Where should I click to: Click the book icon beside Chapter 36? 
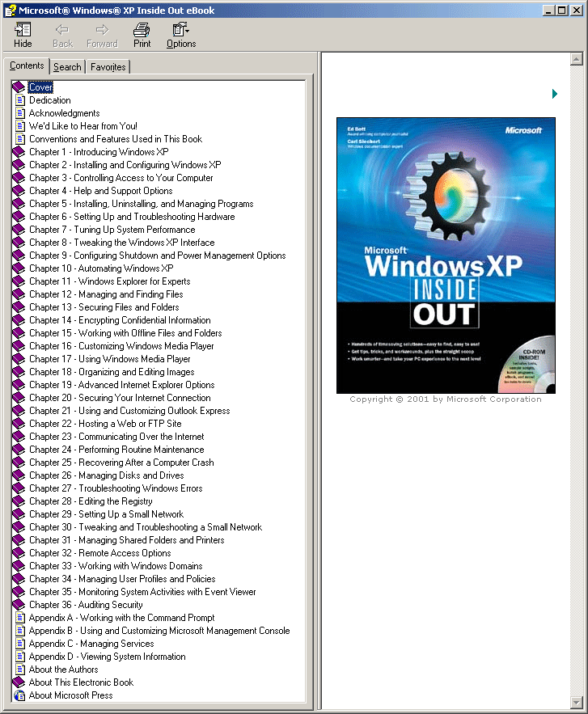[x=19, y=604]
